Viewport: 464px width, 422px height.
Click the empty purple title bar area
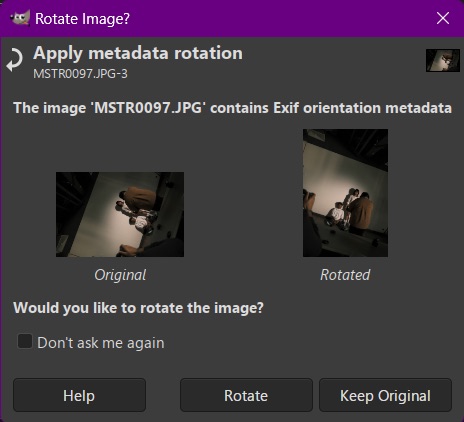pos(280,18)
